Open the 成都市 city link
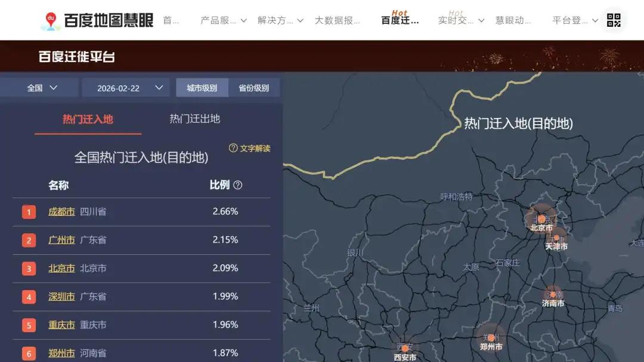 coord(61,212)
